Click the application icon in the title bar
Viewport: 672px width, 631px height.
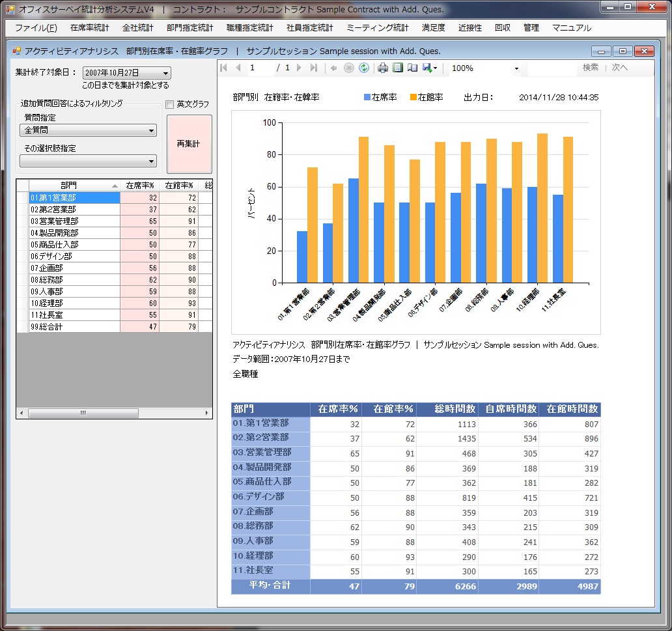click(x=10, y=9)
